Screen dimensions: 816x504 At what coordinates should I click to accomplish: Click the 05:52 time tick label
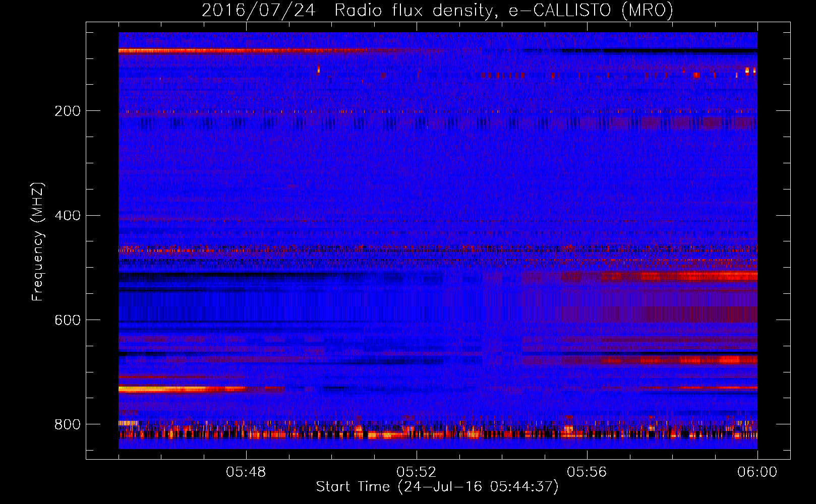click(x=417, y=472)
